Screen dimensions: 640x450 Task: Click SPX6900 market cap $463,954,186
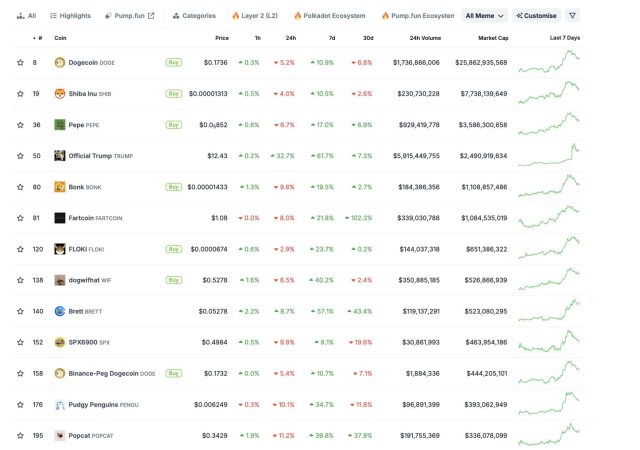[x=486, y=342]
